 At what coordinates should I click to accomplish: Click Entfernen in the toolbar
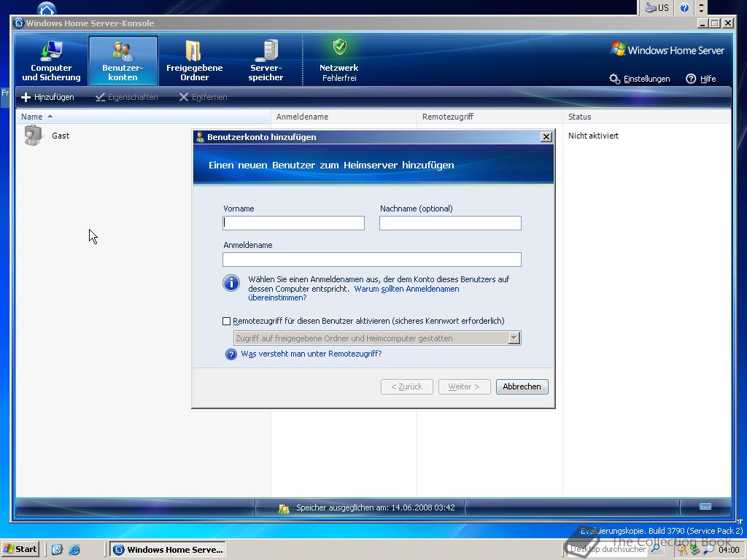pyautogui.click(x=204, y=97)
